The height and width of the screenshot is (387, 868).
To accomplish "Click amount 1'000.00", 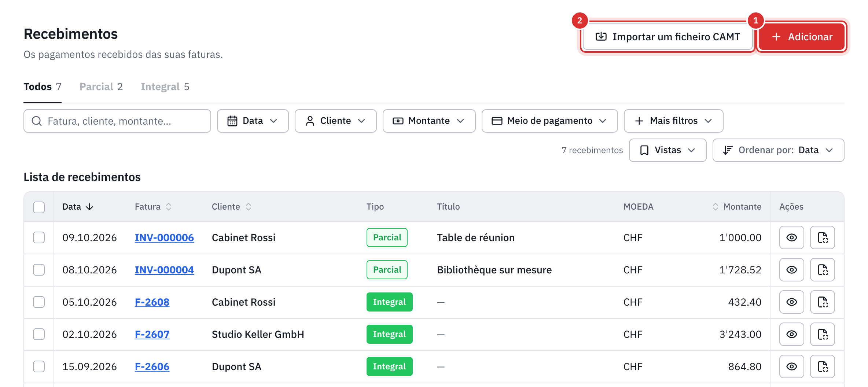I will (740, 237).
